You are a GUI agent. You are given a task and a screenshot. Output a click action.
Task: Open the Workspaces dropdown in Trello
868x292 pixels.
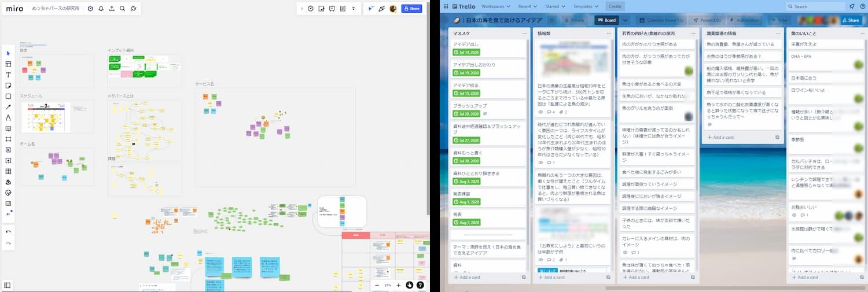coord(496,6)
